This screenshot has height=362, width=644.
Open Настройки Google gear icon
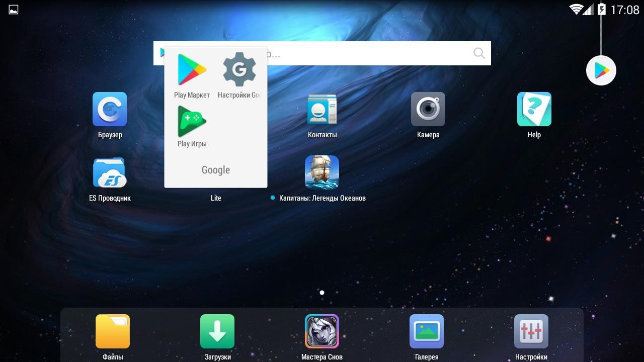click(x=239, y=69)
